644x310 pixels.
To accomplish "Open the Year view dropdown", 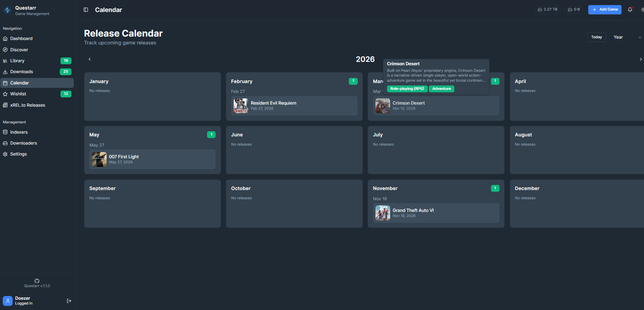I will pyautogui.click(x=627, y=37).
